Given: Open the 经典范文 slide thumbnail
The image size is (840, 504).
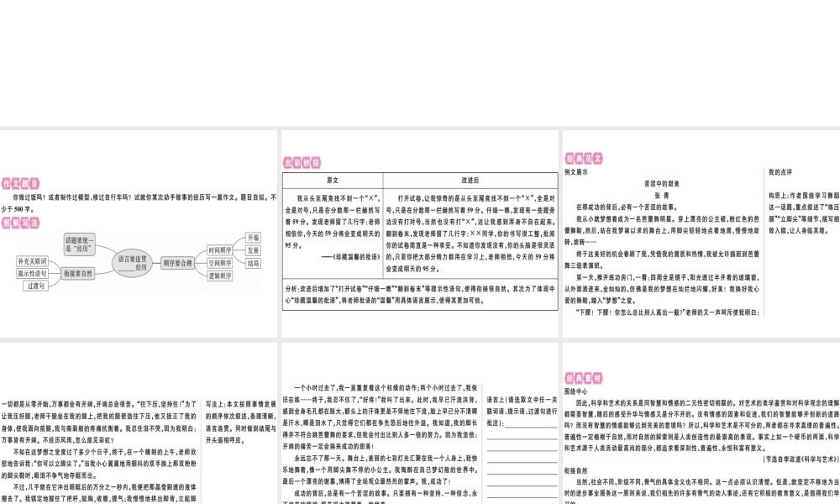Looking at the screenshot, I should tap(701, 234).
